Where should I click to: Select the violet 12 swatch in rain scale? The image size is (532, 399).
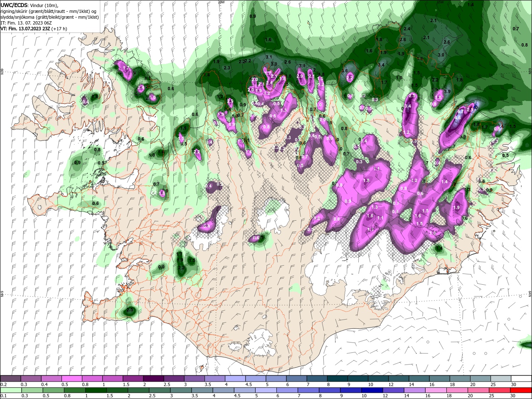point(393,390)
